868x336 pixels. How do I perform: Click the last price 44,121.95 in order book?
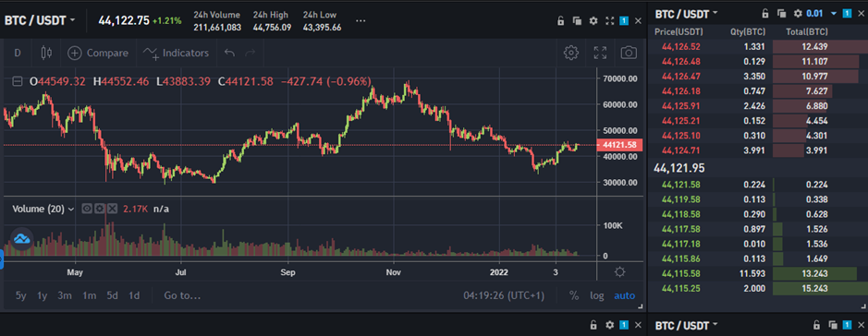click(x=679, y=167)
